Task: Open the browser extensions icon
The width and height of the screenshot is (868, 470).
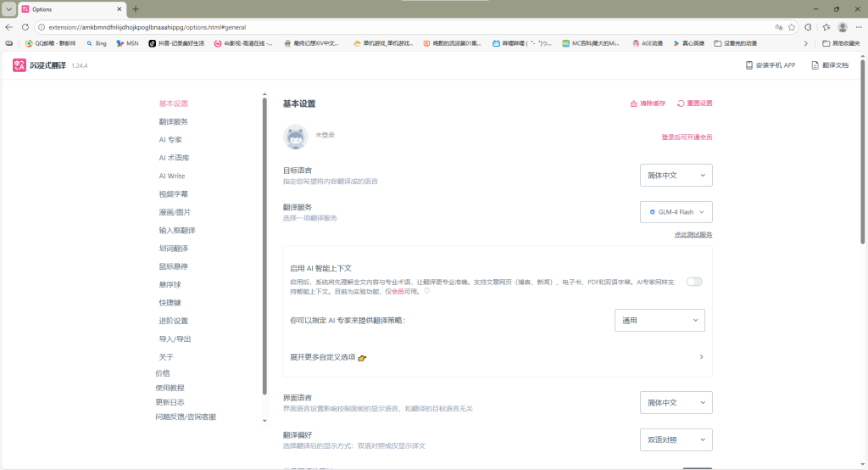Action: point(808,27)
